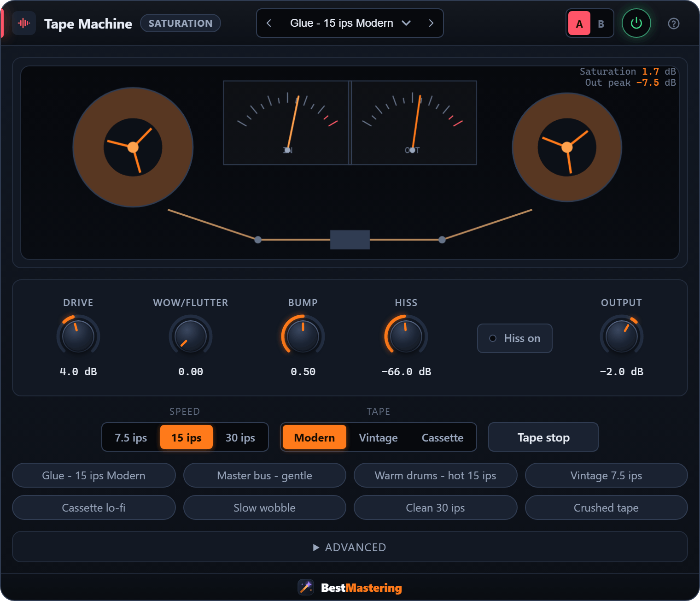Open the Glue - 15 ips Modern preset dropdown
The height and width of the screenshot is (601, 700).
tap(350, 23)
